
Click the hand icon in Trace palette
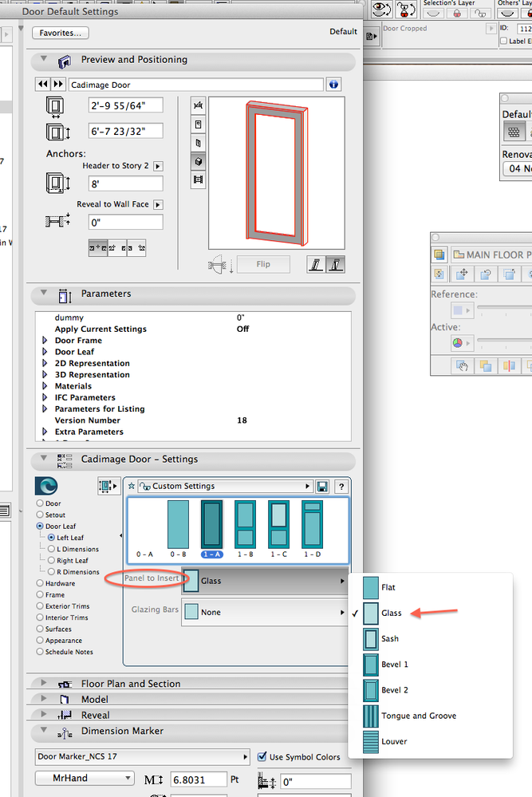click(x=462, y=365)
